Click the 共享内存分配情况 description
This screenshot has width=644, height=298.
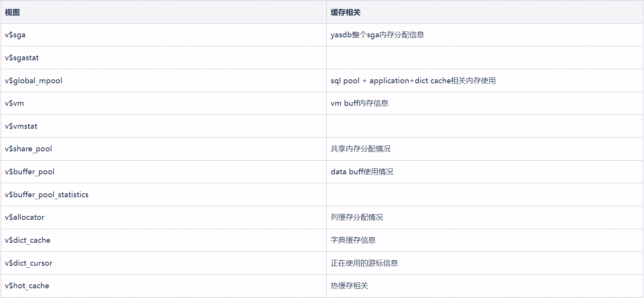coord(361,149)
